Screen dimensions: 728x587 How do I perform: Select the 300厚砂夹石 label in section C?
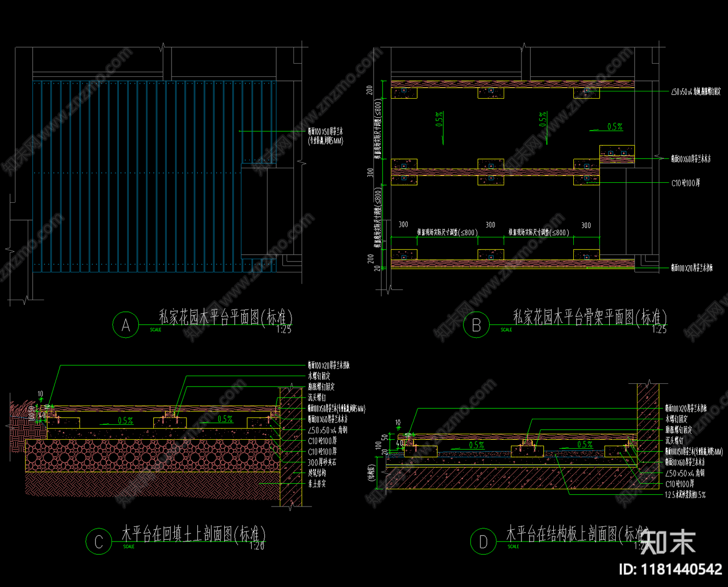(322, 462)
